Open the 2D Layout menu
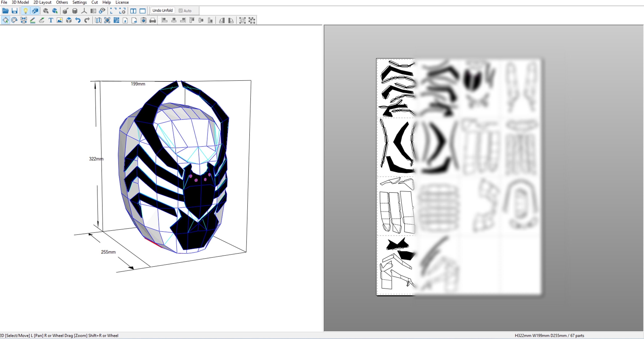The image size is (644, 339). point(43,2)
